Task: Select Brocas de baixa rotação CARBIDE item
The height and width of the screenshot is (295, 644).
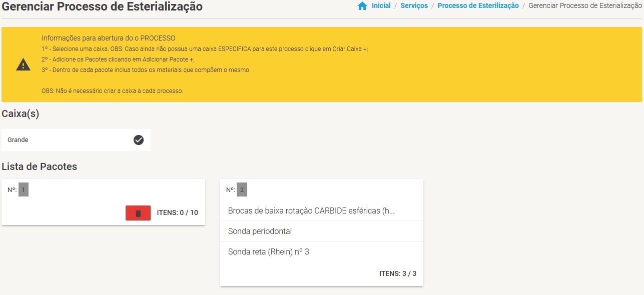Action: (311, 211)
